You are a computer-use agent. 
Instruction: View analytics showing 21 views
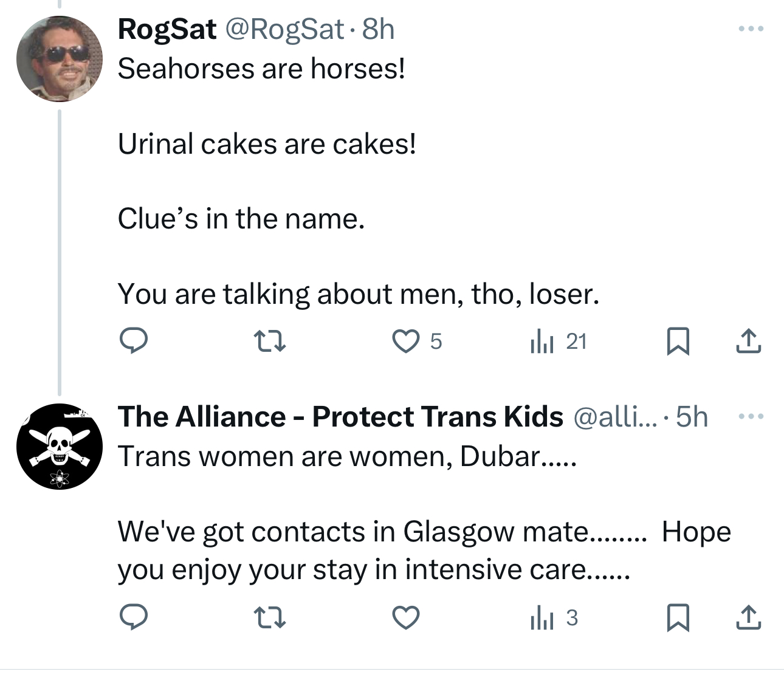558,341
